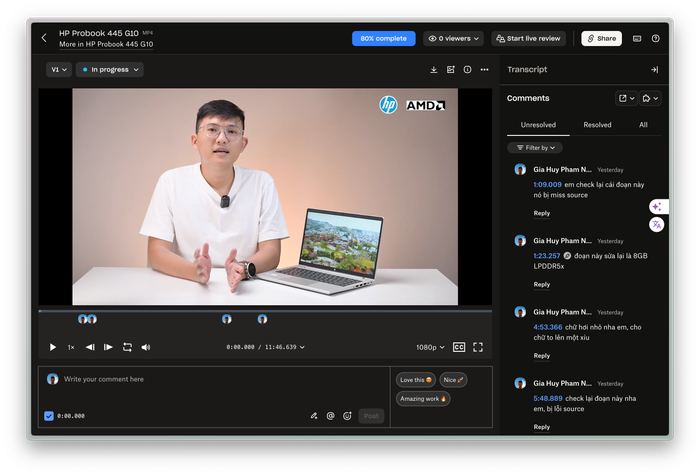Open the keyboard shortcuts icon
700x475 pixels.
637,39
